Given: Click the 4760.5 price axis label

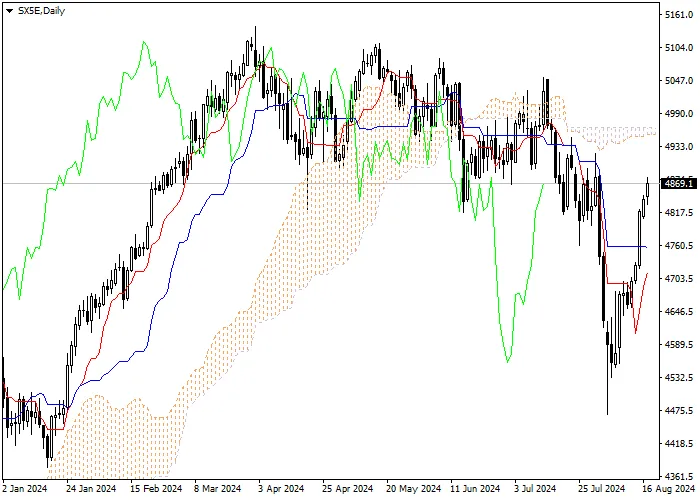Looking at the screenshot, I should (679, 246).
